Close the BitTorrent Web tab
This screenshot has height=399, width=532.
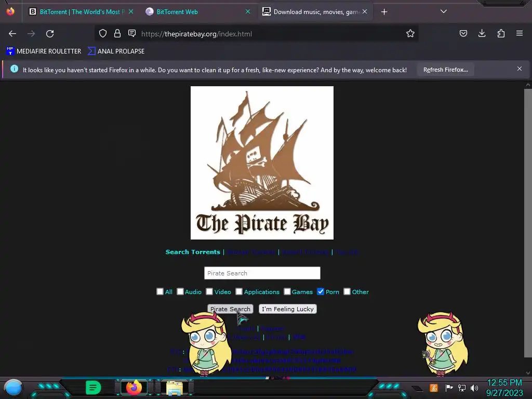pyautogui.click(x=248, y=11)
